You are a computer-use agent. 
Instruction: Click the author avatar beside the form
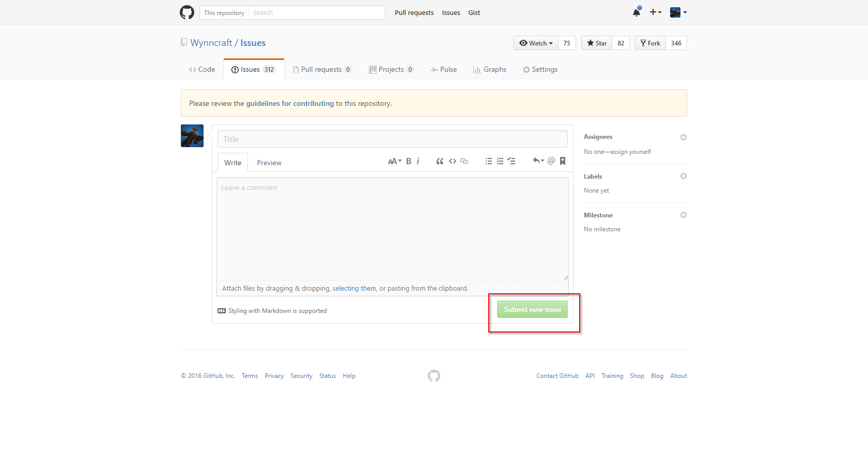192,136
